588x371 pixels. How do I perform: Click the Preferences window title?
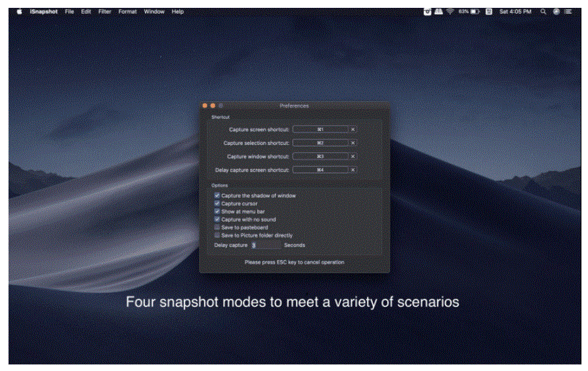(x=294, y=106)
